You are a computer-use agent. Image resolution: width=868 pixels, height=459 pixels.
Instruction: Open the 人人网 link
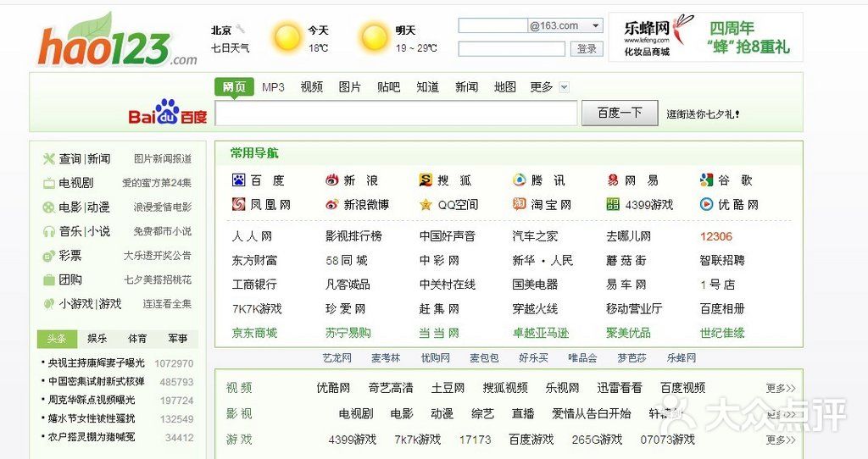pos(252,236)
